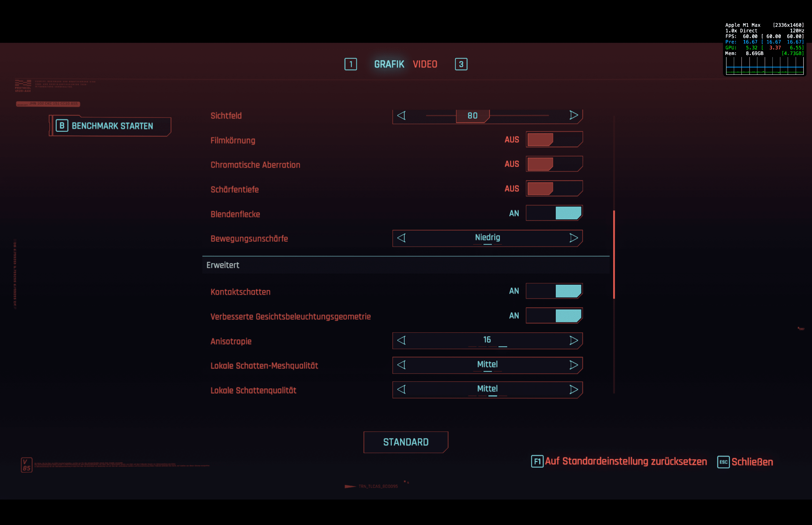
Task: Click the AN text beside Blendenflecke
Action: [514, 213]
